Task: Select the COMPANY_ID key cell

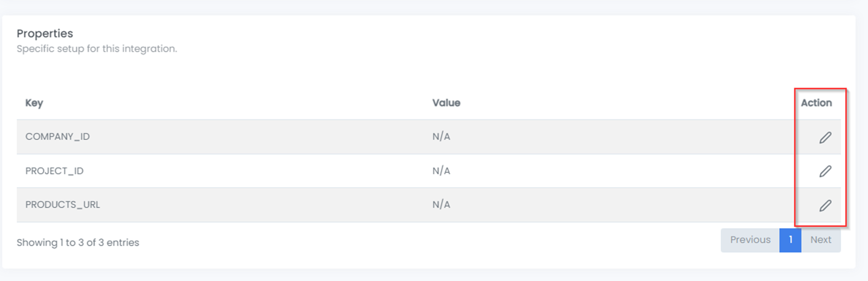Action: click(58, 137)
